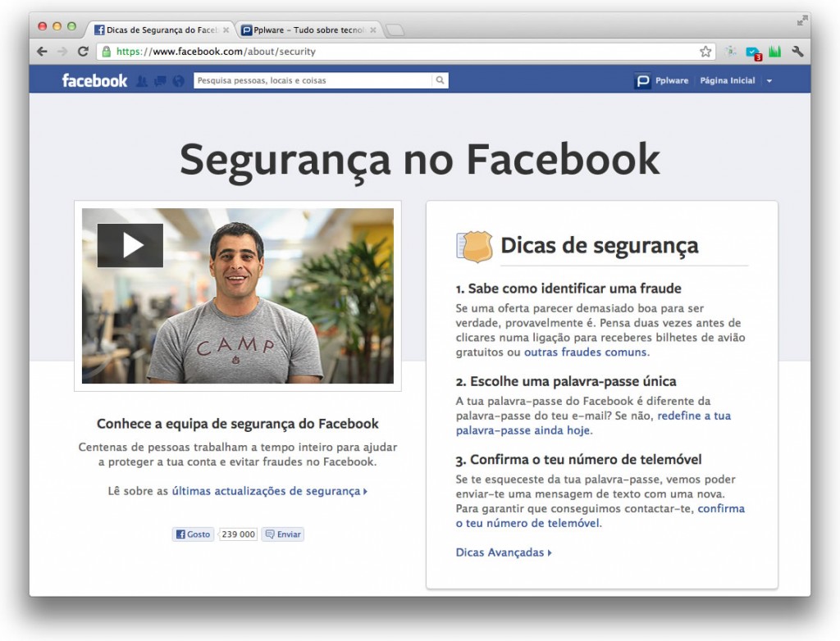Open the notifications globe icon
This screenshot has width=840, height=641.
(x=178, y=81)
